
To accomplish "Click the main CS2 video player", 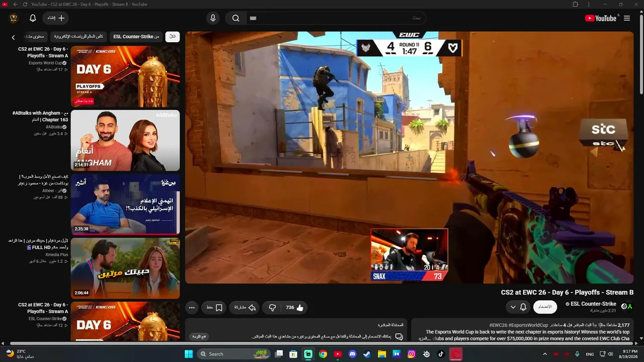I will tap(409, 157).
